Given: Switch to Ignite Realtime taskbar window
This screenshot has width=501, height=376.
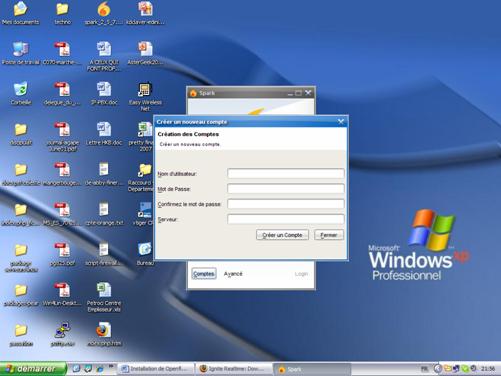Looking at the screenshot, I should coord(234,369).
